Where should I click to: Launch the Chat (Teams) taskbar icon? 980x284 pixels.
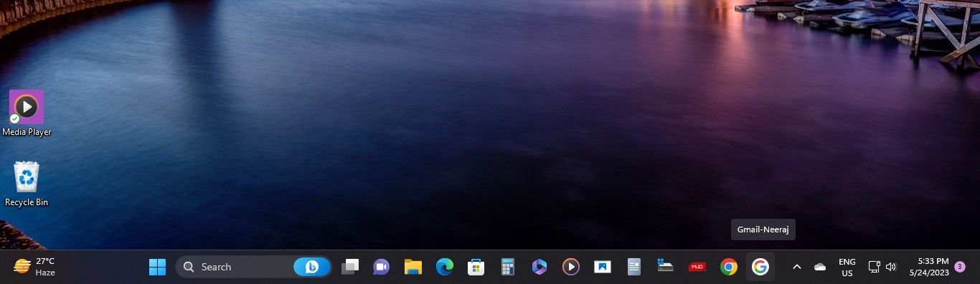click(x=381, y=267)
